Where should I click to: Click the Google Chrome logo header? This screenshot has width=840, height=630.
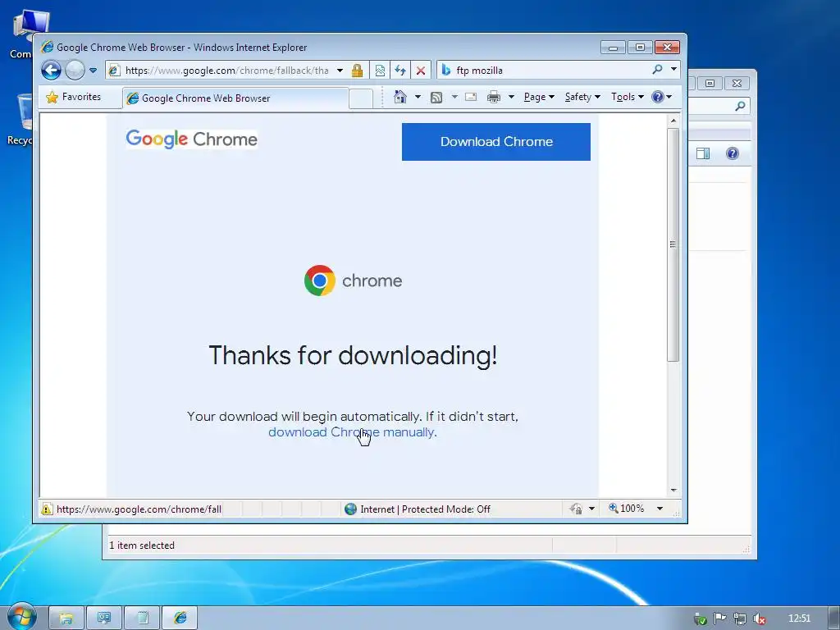pyautogui.click(x=192, y=139)
